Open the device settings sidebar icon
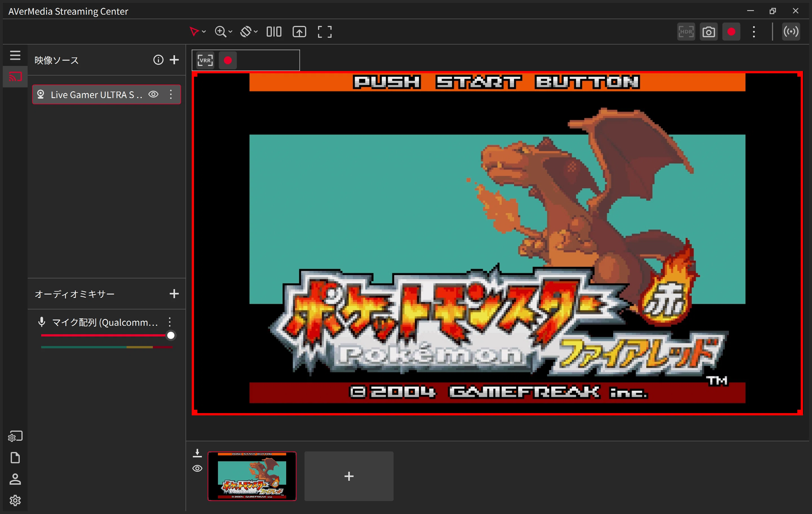The image size is (812, 514). coord(15,437)
